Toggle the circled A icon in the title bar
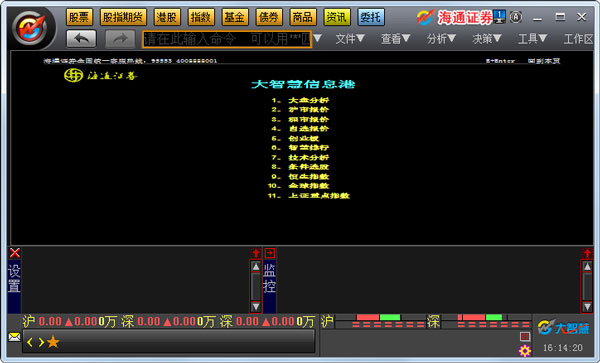Viewport: 600px width, 363px height. [x=515, y=17]
